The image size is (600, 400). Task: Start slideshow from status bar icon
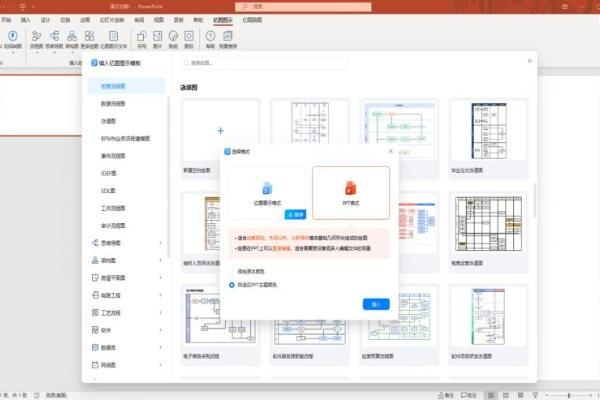tap(535, 395)
